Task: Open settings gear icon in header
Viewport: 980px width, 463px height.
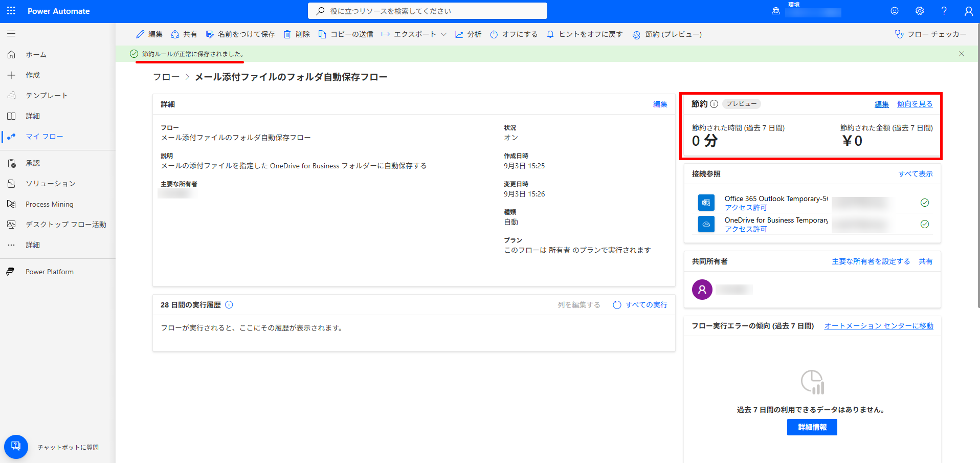Action: coord(920,11)
